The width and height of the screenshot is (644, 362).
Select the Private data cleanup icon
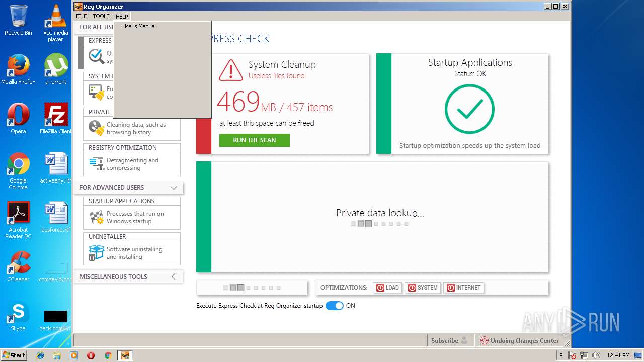tap(96, 128)
